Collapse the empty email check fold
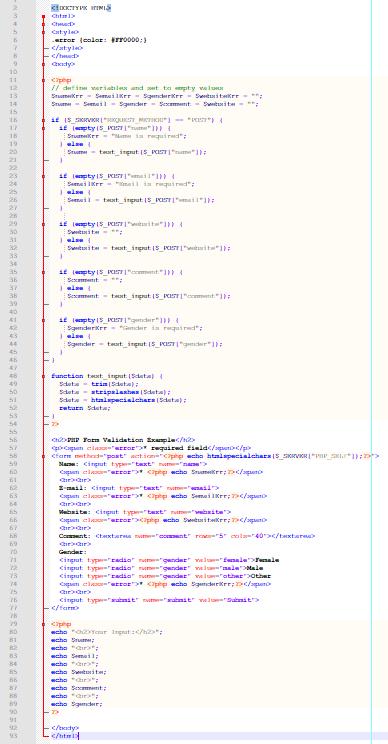Screen dimensions: 388x744 click(x=43, y=176)
